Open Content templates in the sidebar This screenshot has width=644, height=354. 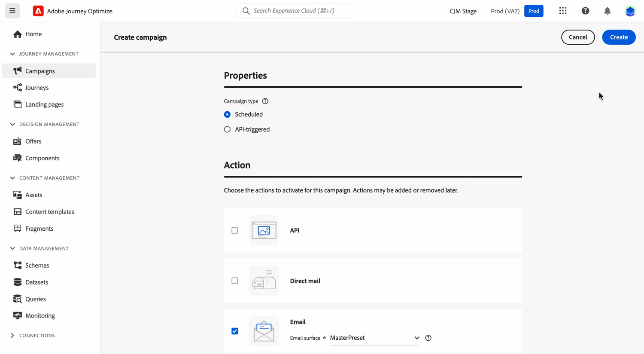(49, 212)
